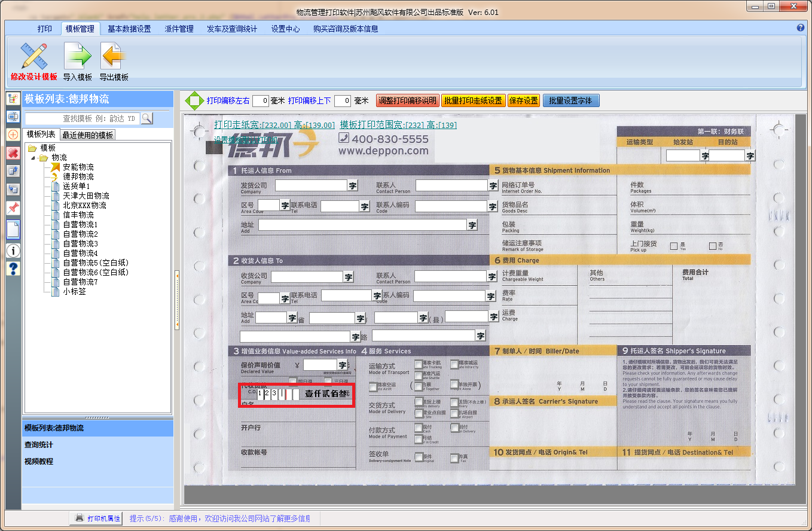
Task: Collapse the 物流 folder tree node
Action: (x=33, y=158)
